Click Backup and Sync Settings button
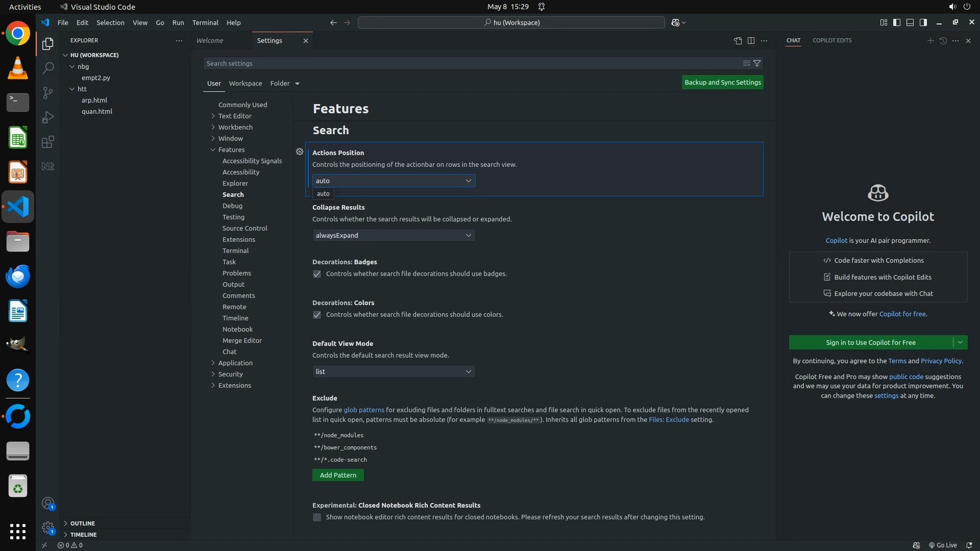 click(x=722, y=82)
